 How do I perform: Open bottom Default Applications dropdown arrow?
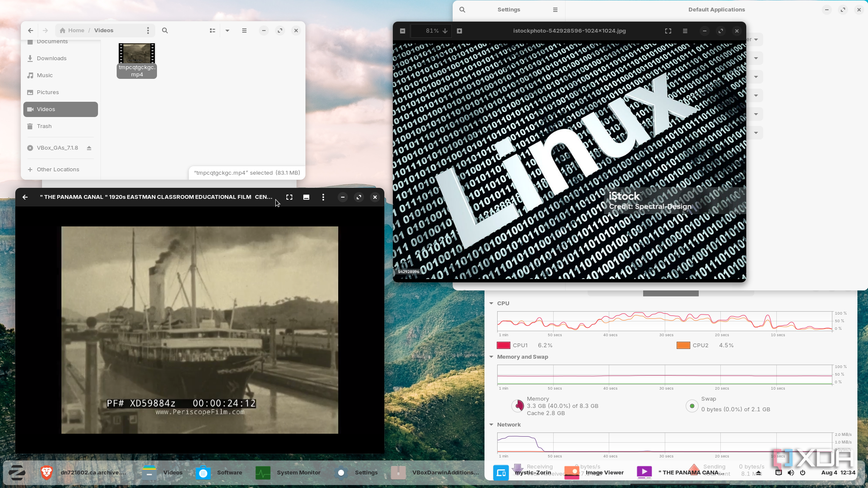tap(756, 133)
